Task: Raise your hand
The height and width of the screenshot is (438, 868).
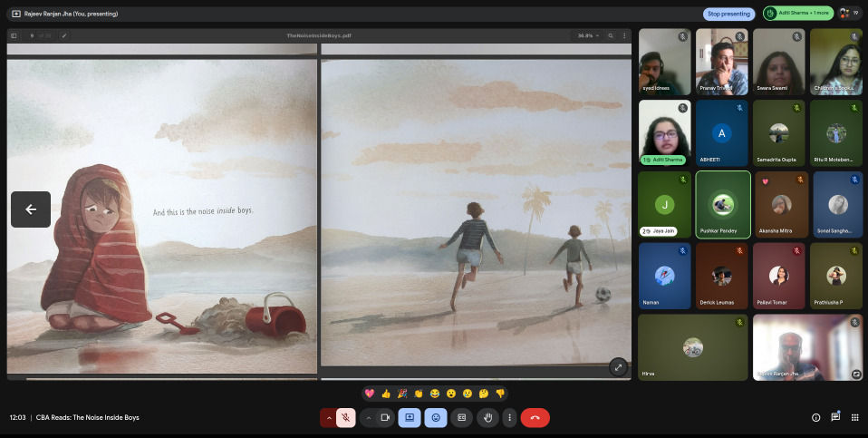Action: [x=487, y=417]
